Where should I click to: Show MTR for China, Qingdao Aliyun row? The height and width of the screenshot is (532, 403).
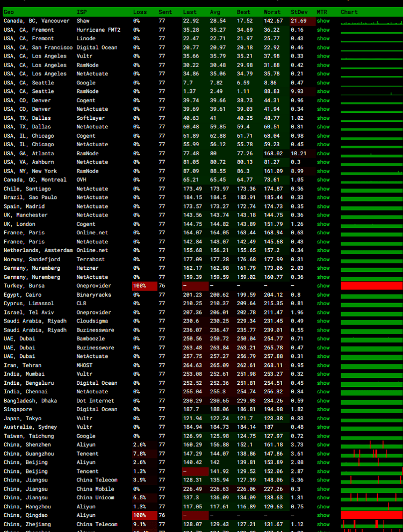tap(323, 515)
